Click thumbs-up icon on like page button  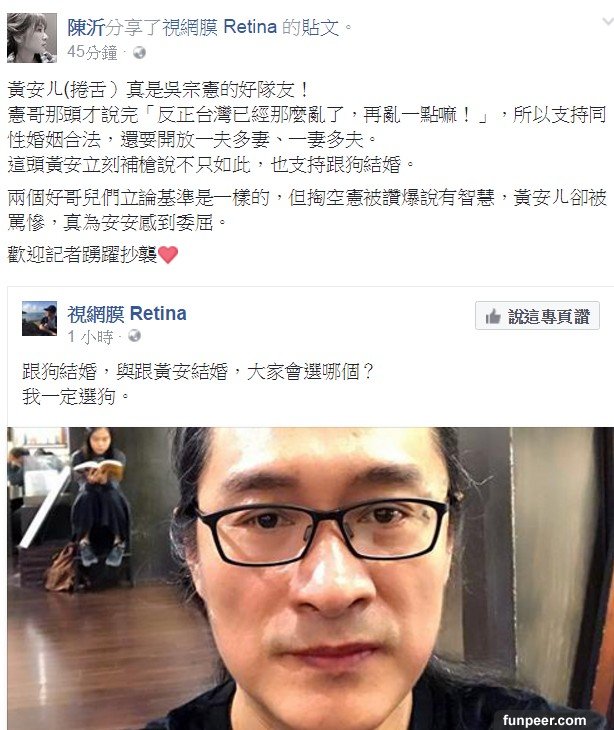coord(493,317)
